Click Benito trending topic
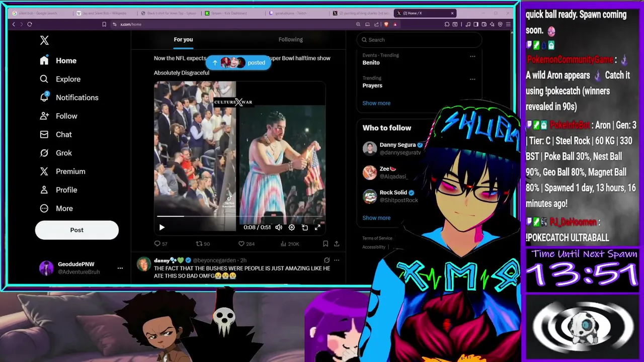This screenshot has height=362, width=644. [371, 63]
